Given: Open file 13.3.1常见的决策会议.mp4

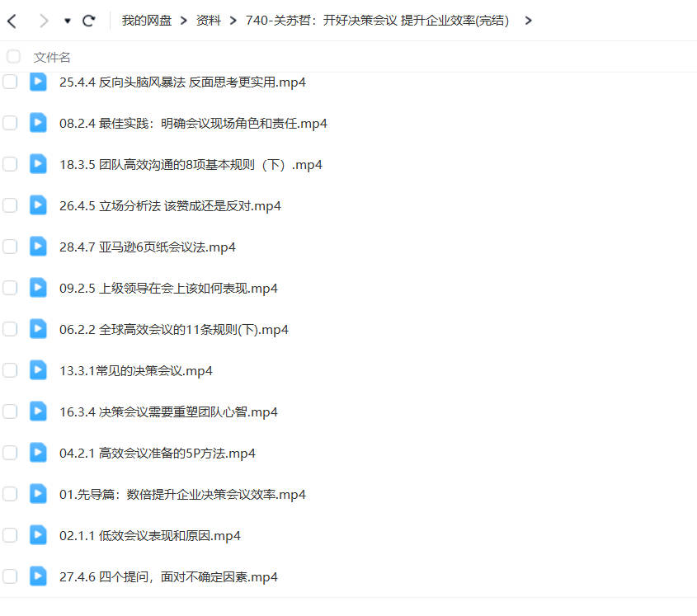Looking at the screenshot, I should (x=136, y=370).
